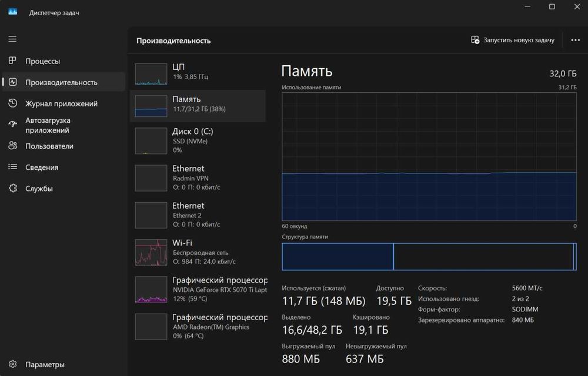Viewport: 588px width, 376px height.
Task: Open Параметры settings page
Action: (x=64, y=364)
